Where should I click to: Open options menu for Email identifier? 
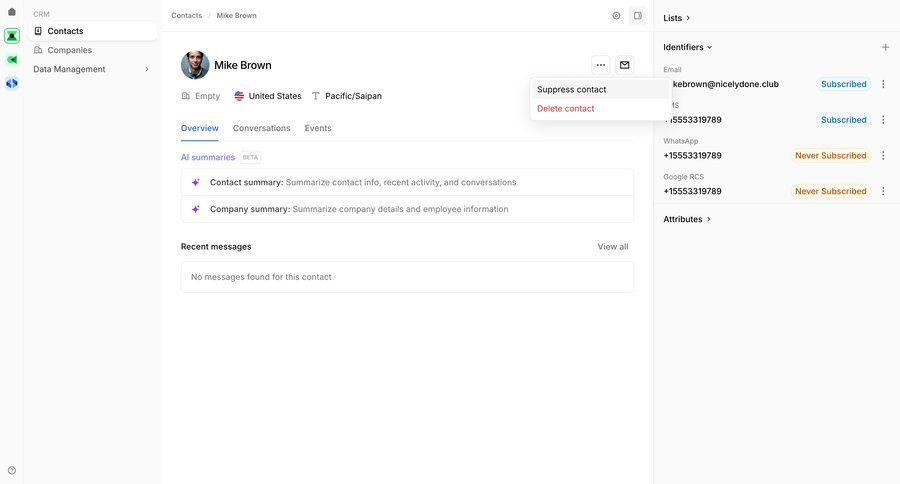click(x=883, y=84)
